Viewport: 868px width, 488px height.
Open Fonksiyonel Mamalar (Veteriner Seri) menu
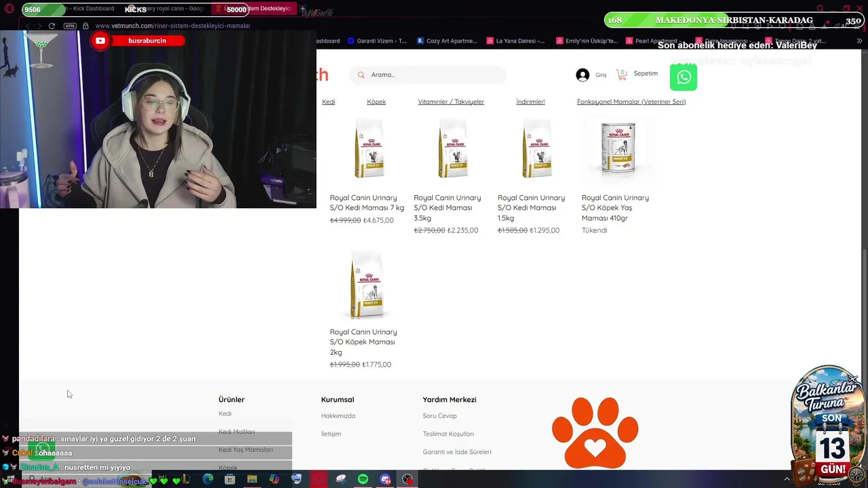click(x=631, y=102)
